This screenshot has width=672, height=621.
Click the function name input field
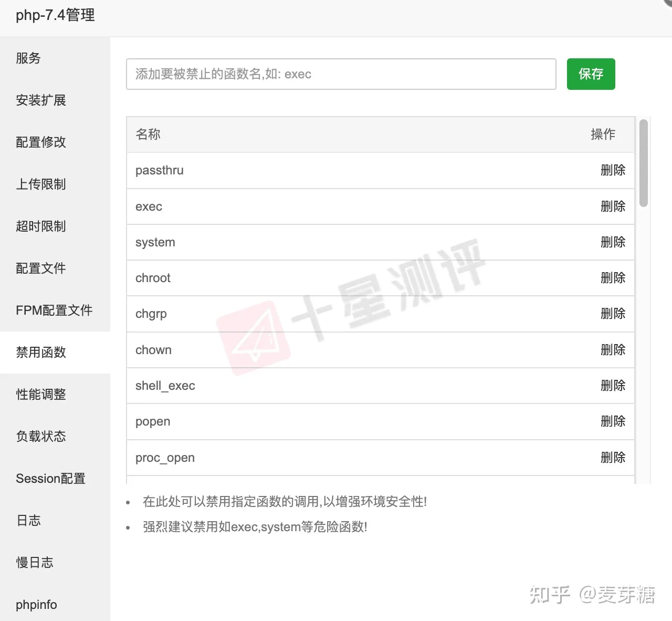tap(341, 74)
